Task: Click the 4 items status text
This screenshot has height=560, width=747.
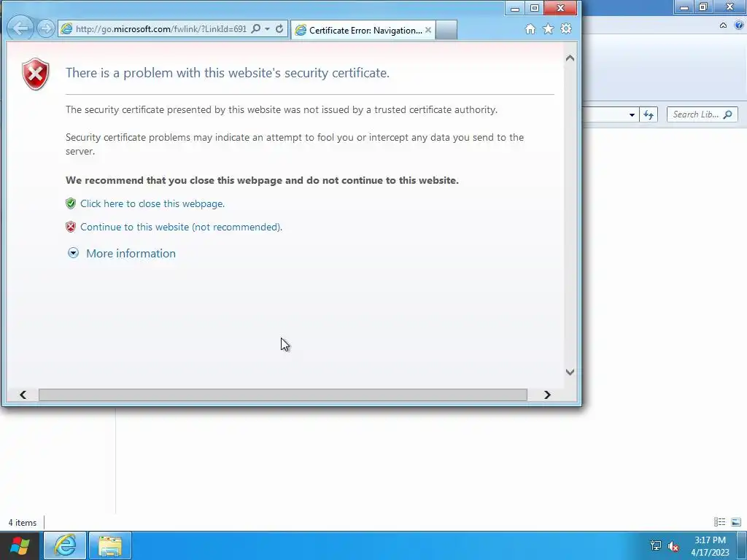Action: 23,523
